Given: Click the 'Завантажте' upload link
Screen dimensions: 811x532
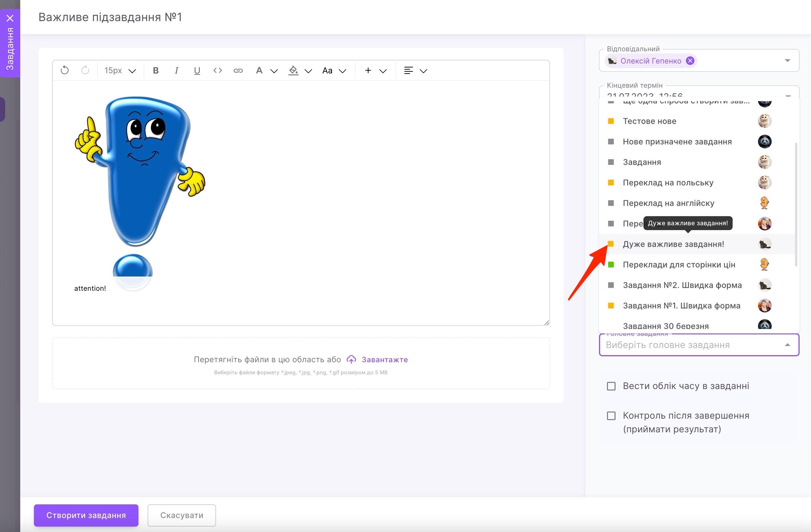Looking at the screenshot, I should 384,360.
